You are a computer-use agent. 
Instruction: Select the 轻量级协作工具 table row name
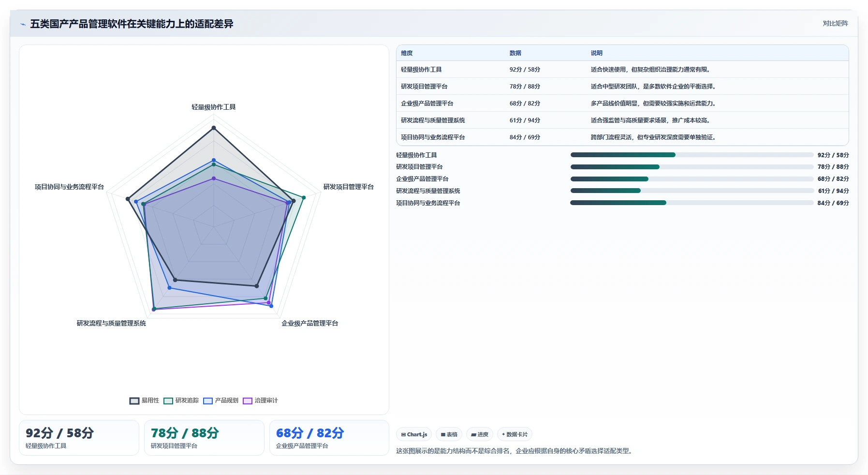point(421,70)
